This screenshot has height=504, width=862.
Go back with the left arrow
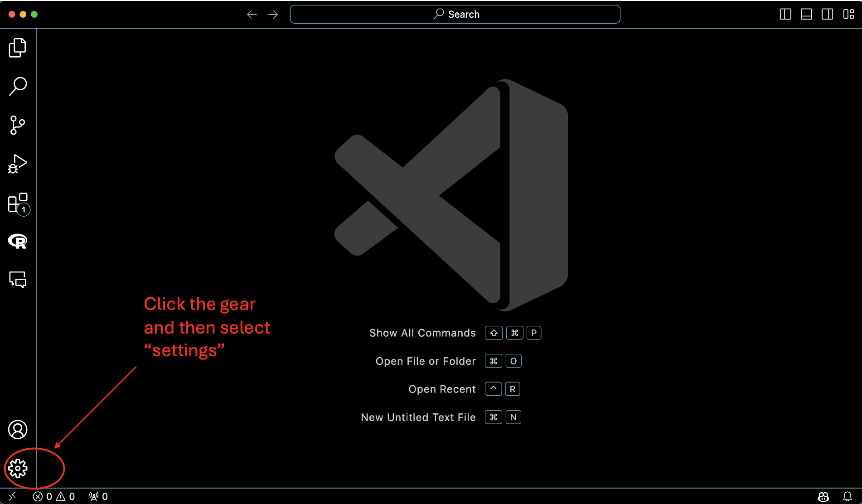point(252,15)
